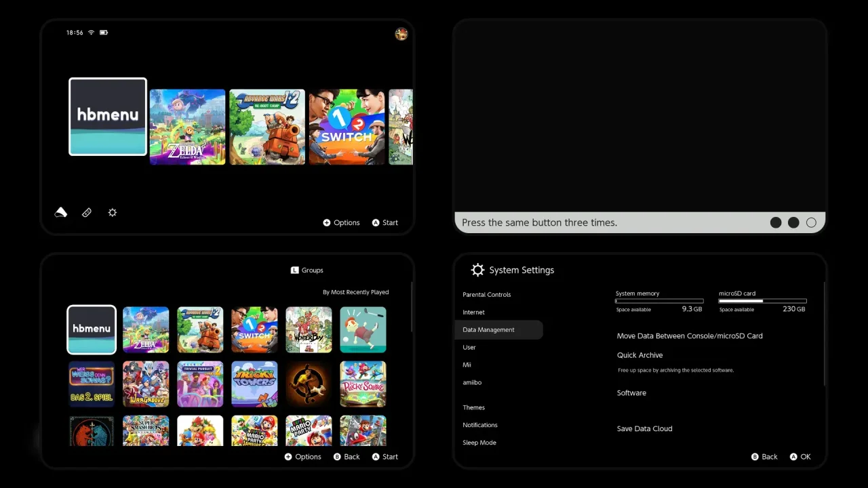The image size is (868, 488).
Task: Choose Move Data Between Console/microSD Card
Action: (690, 336)
